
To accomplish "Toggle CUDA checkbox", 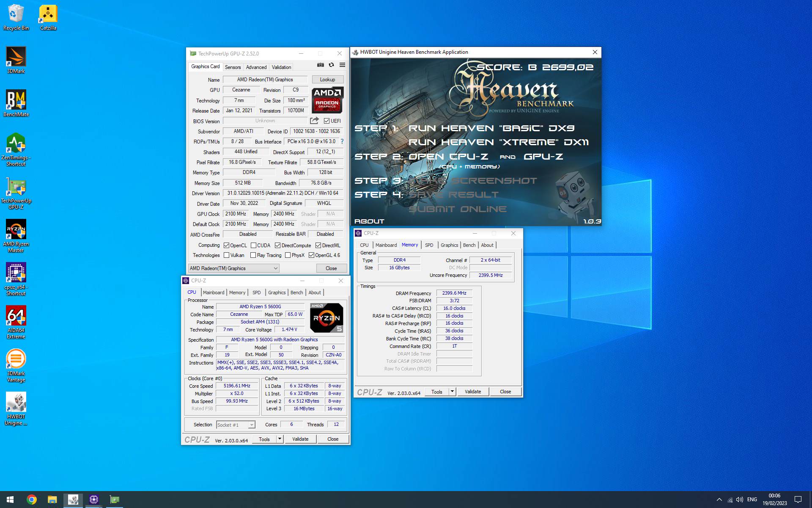I will pos(253,246).
